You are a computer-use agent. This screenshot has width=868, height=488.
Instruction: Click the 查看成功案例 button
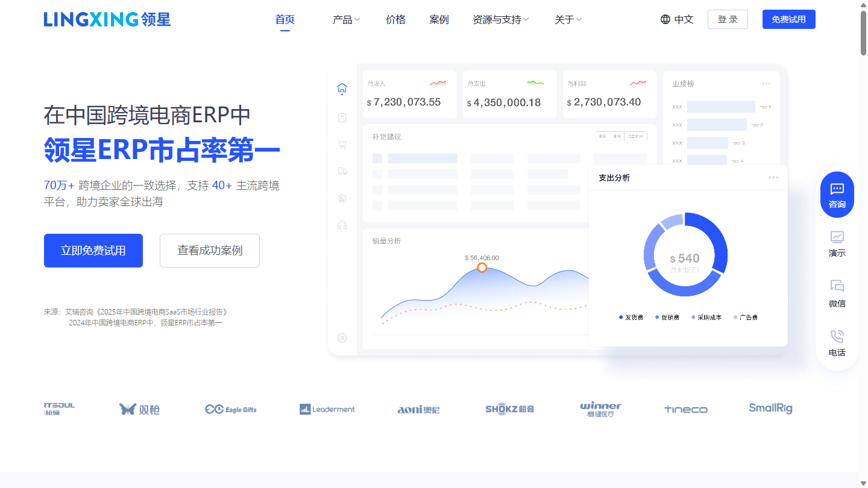[x=210, y=251]
